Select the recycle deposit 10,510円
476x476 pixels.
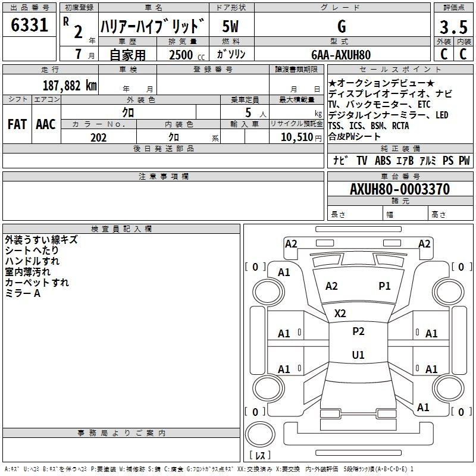coord(301,137)
